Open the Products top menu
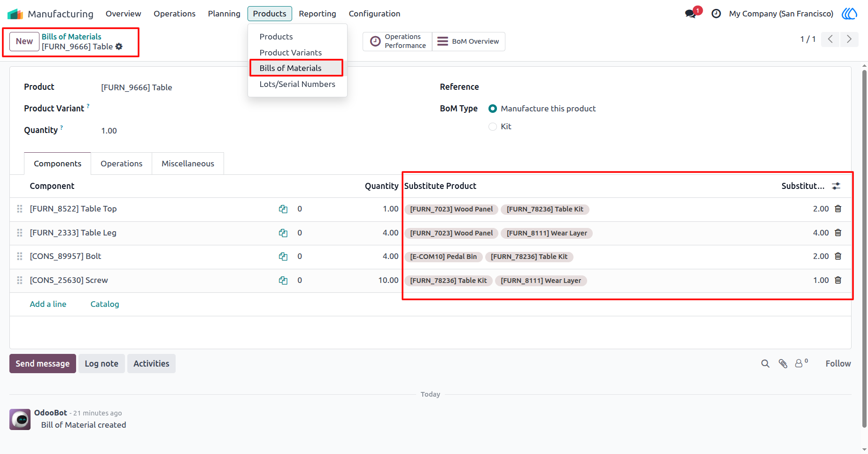The image size is (868, 454). 270,14
